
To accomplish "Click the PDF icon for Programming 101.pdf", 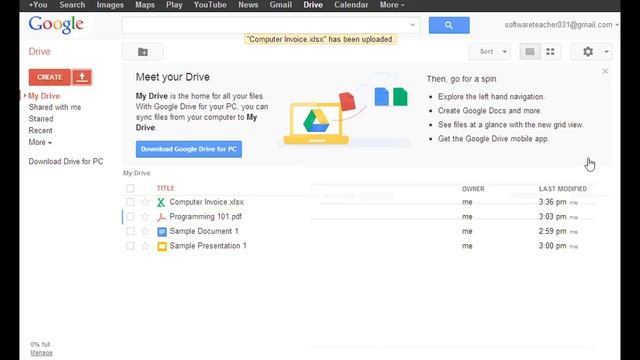I will (x=161, y=217).
